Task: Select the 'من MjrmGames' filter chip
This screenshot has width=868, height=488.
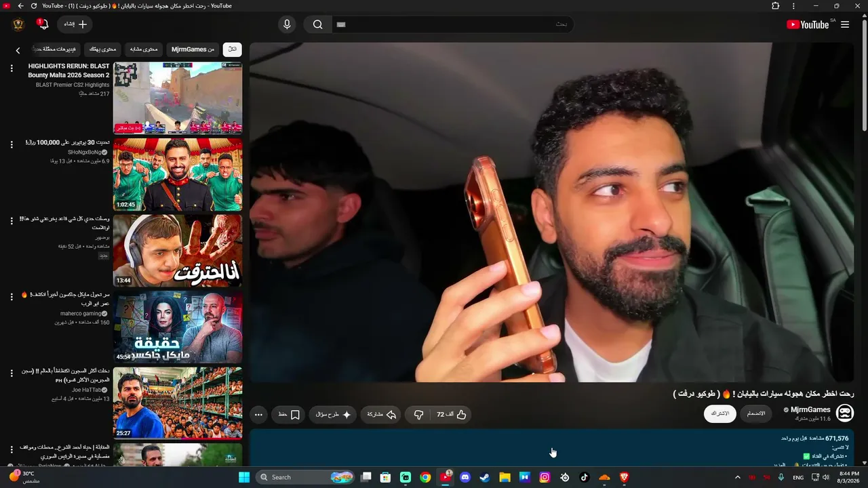Action: (193, 49)
